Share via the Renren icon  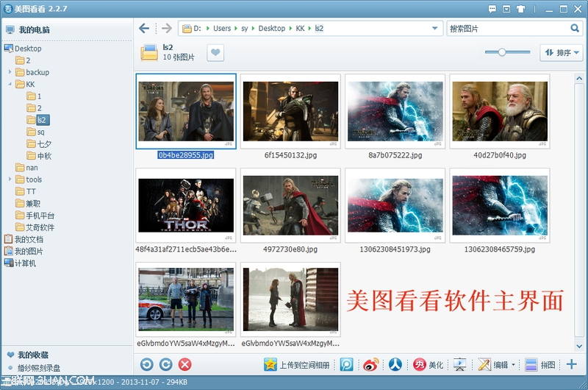(395, 364)
